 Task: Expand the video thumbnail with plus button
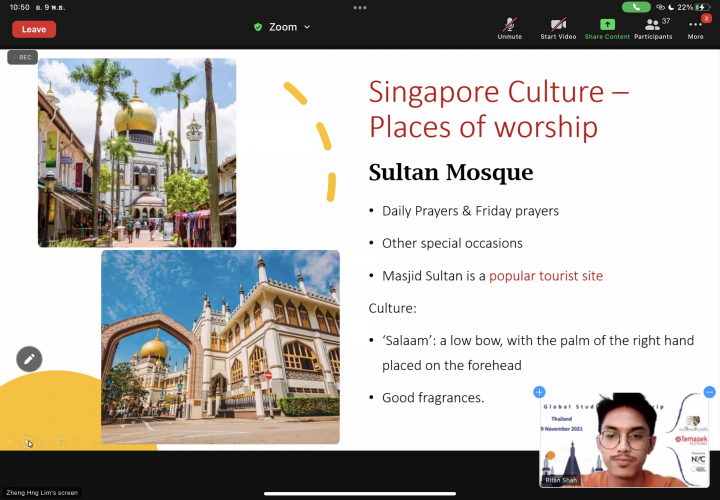click(x=539, y=392)
